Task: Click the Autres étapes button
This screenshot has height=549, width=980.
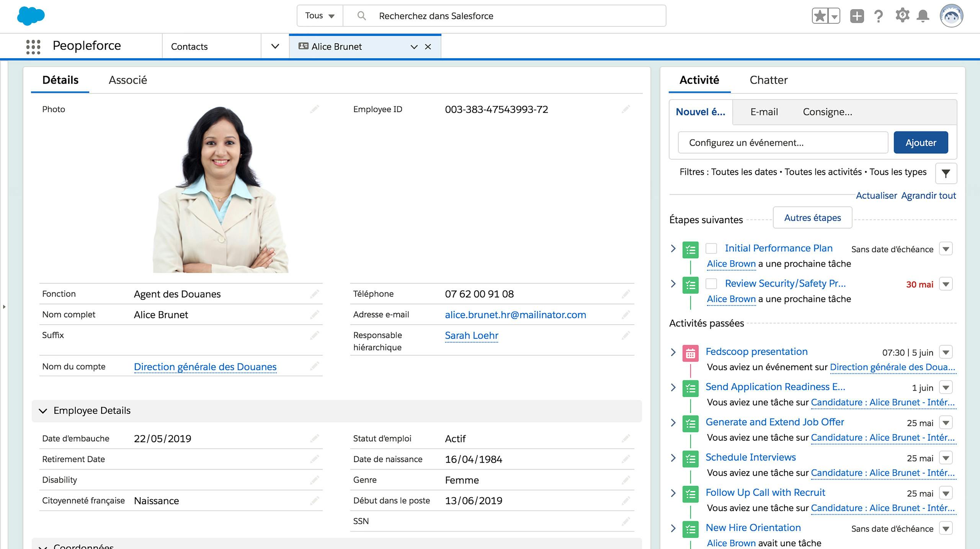Action: point(812,217)
